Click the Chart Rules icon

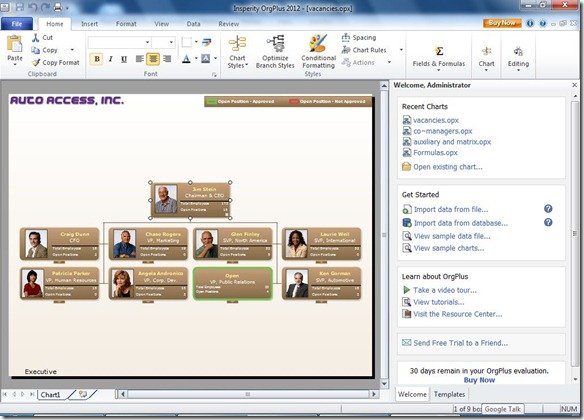tap(346, 50)
